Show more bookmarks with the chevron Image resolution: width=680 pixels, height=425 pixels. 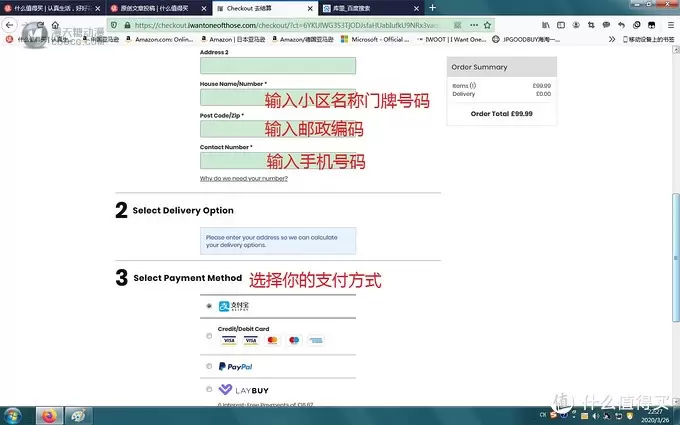coord(612,39)
